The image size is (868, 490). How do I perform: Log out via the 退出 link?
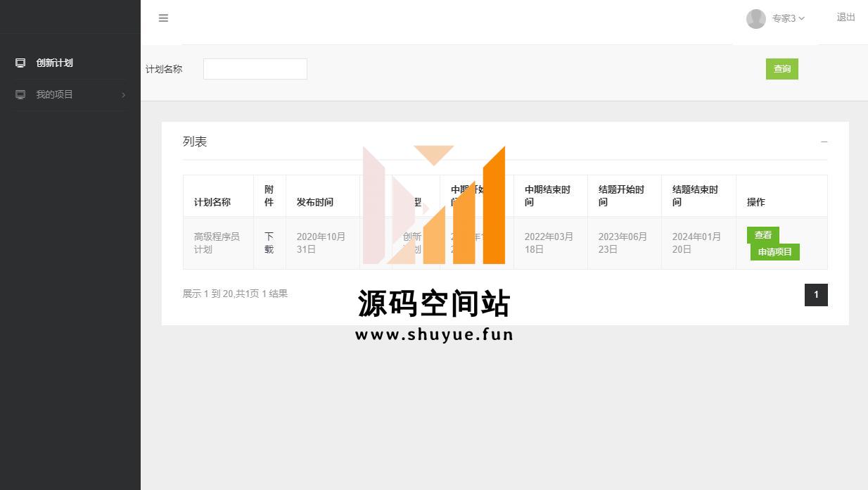(845, 18)
